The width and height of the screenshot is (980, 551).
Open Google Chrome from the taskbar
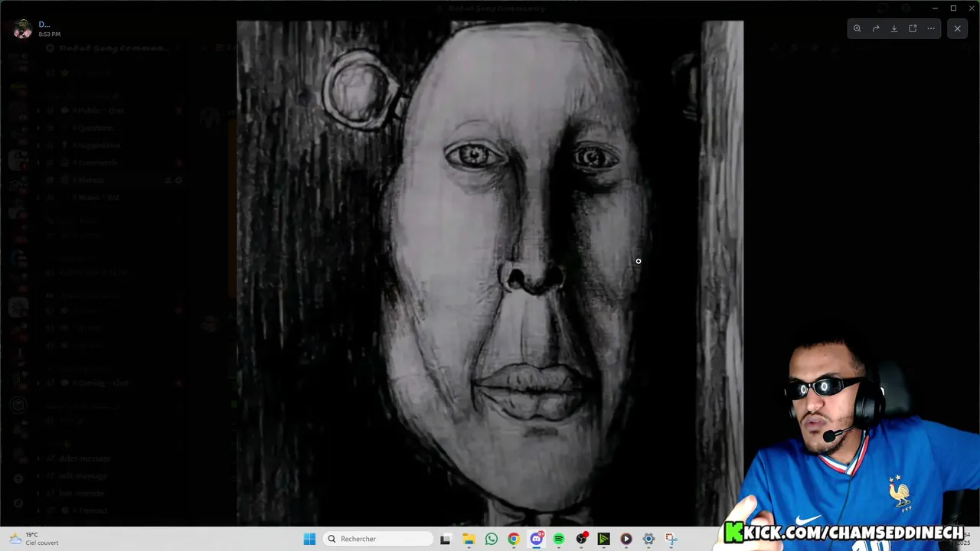[x=514, y=539]
